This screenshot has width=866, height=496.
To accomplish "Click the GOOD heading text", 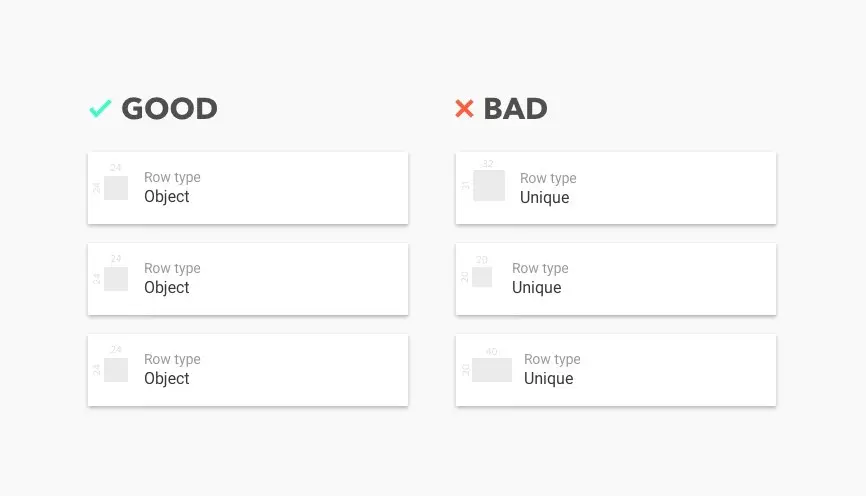I will (x=169, y=108).
